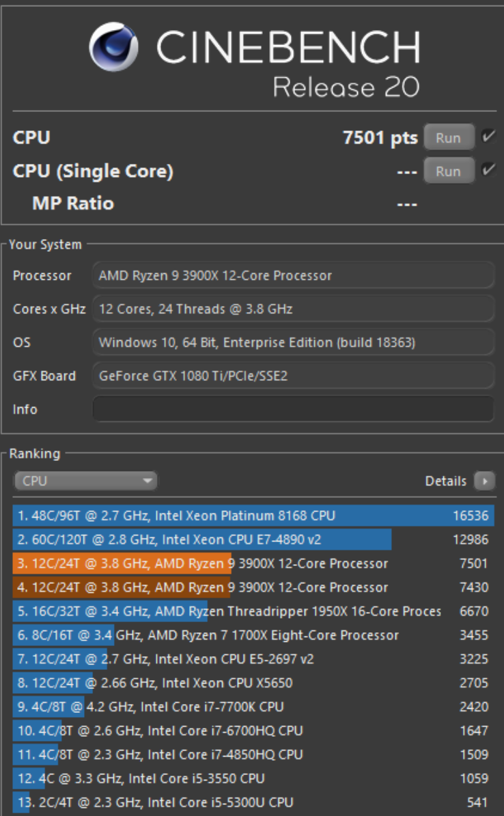Click the GFX Board field showing GeForce GTX 1080 Ti

point(294,375)
